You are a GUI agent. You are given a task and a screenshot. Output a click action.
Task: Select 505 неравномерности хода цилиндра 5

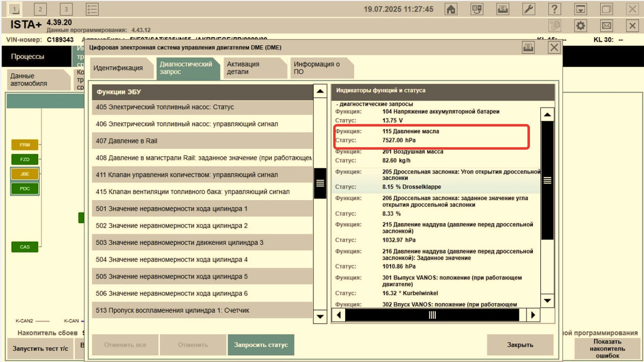pos(202,277)
